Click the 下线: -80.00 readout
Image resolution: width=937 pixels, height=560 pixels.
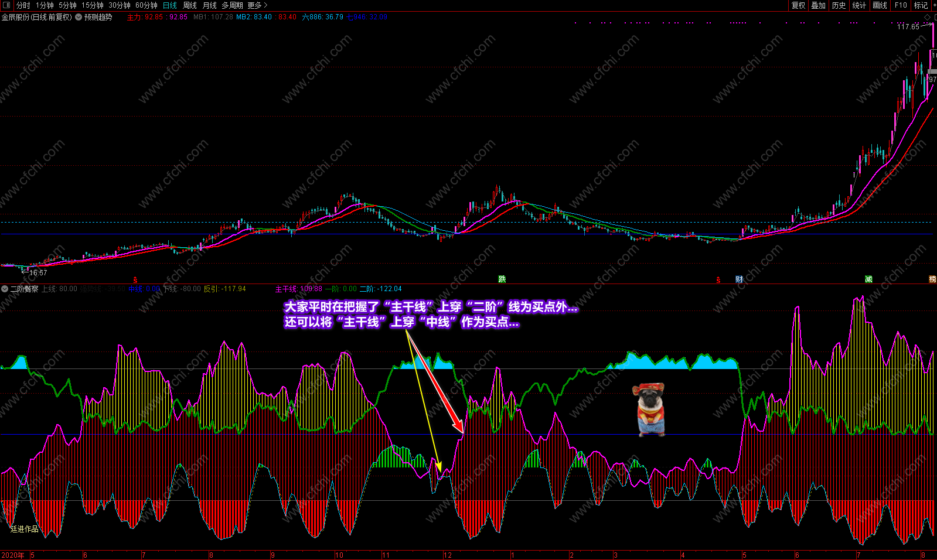click(182, 289)
